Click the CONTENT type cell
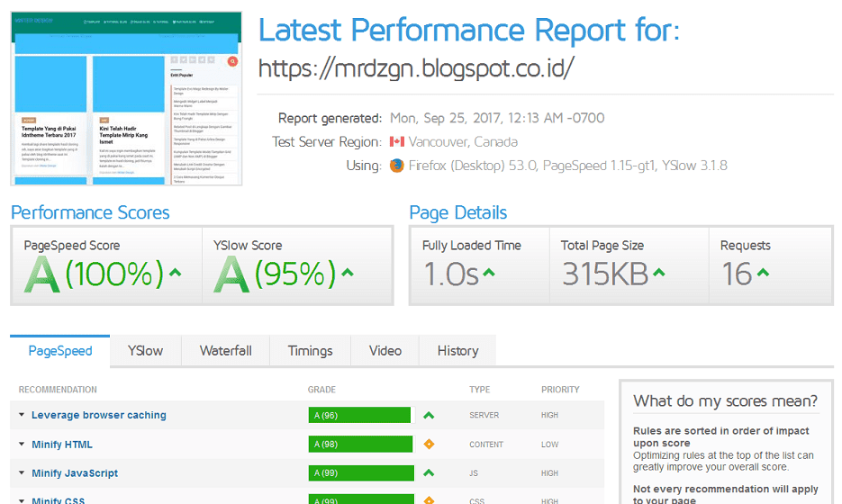Screen dimensions: 842x504 [x=486, y=445]
